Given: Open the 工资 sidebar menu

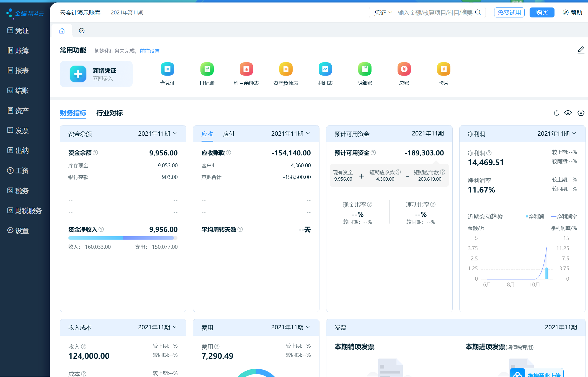Looking at the screenshot, I should coord(18,170).
